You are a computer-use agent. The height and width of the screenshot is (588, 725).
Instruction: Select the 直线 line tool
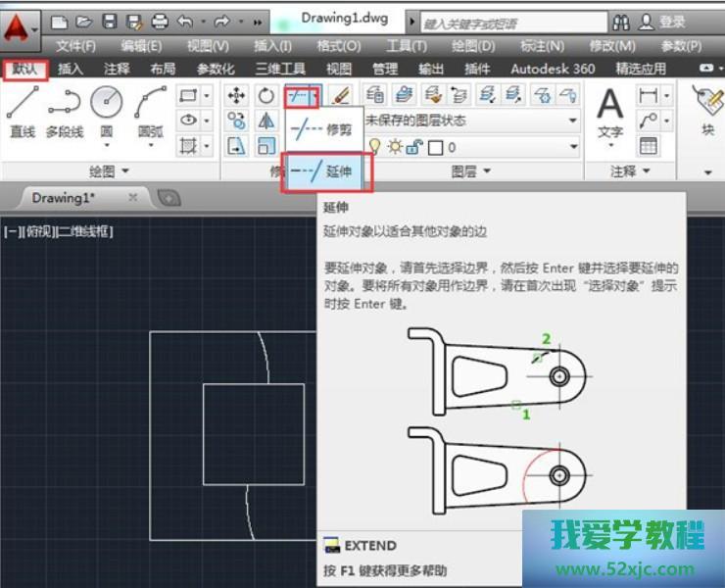[x=22, y=111]
